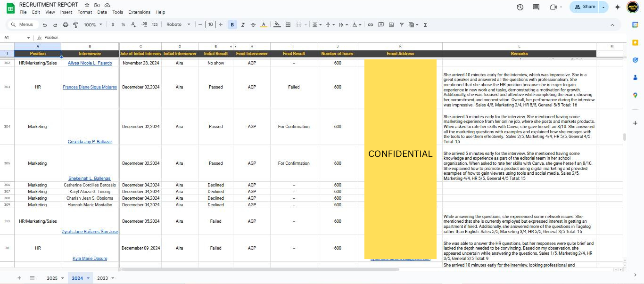Open Google Calendar side panel
This screenshot has height=284, width=644.
click(x=635, y=25)
